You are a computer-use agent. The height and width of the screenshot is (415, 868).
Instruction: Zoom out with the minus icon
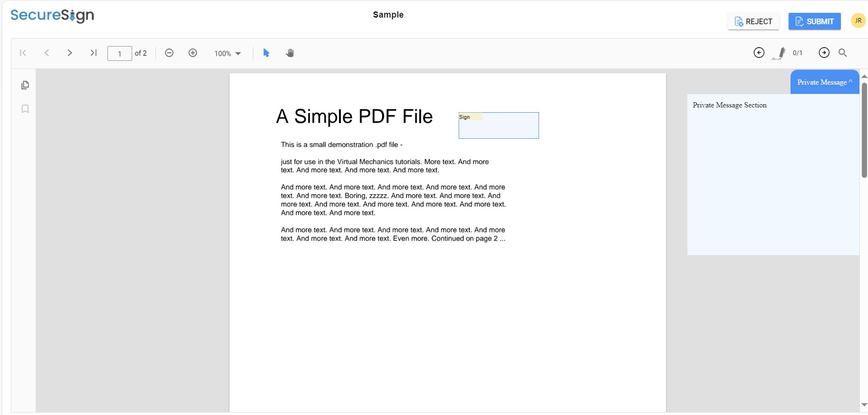[169, 53]
